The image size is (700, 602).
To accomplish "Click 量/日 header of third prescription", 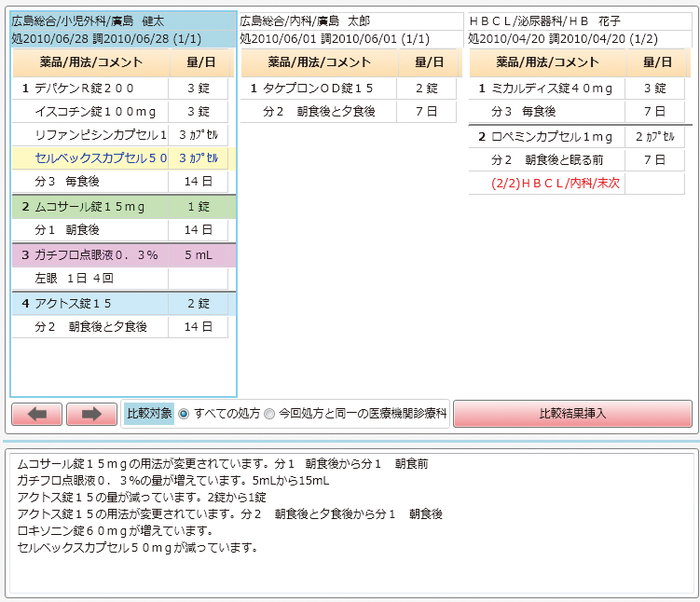I will click(x=657, y=62).
